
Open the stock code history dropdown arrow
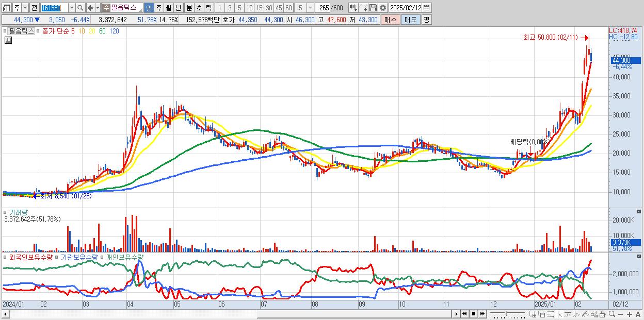click(x=72, y=8)
